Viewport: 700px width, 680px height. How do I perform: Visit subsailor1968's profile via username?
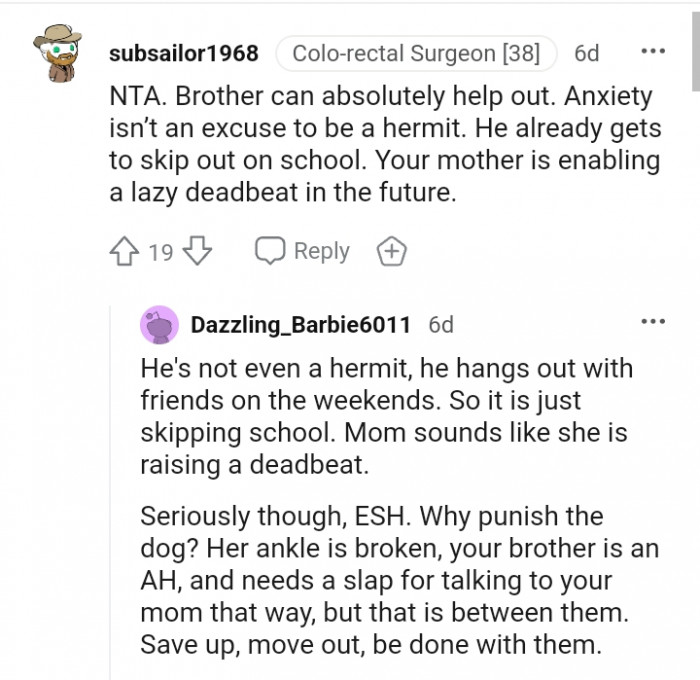pos(183,53)
